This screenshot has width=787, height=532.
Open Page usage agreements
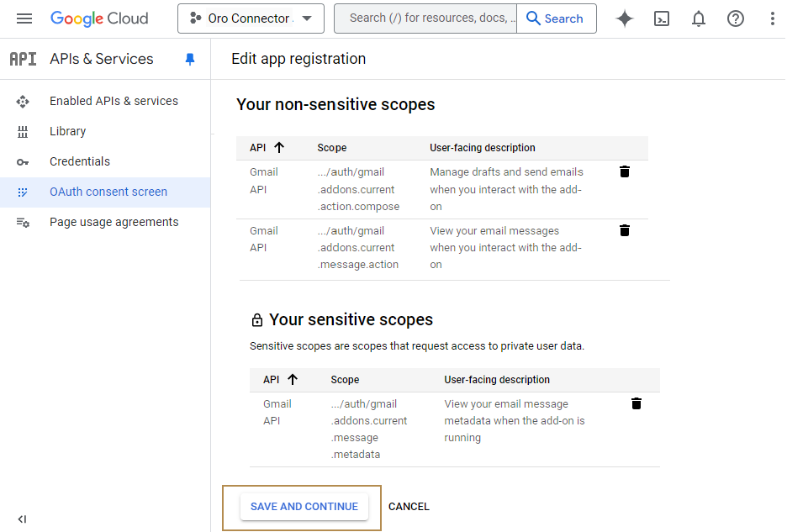click(x=114, y=222)
